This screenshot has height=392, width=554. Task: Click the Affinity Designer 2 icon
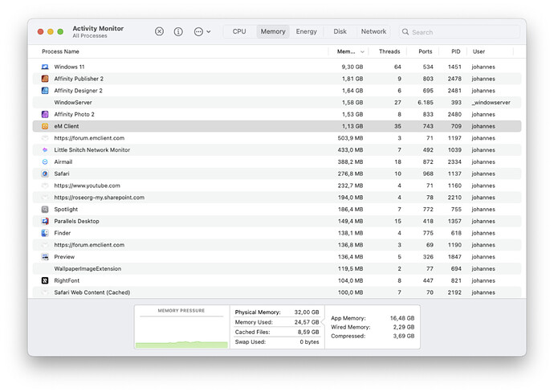pyautogui.click(x=45, y=91)
